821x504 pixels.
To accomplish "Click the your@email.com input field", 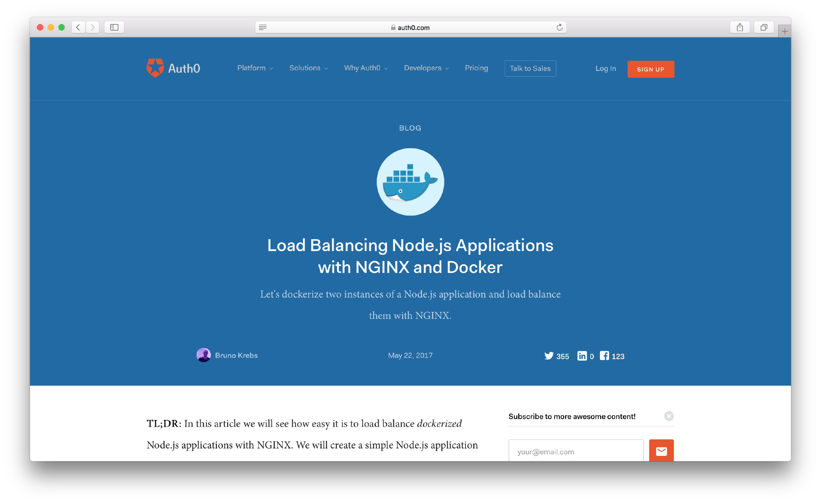I will pyautogui.click(x=576, y=451).
